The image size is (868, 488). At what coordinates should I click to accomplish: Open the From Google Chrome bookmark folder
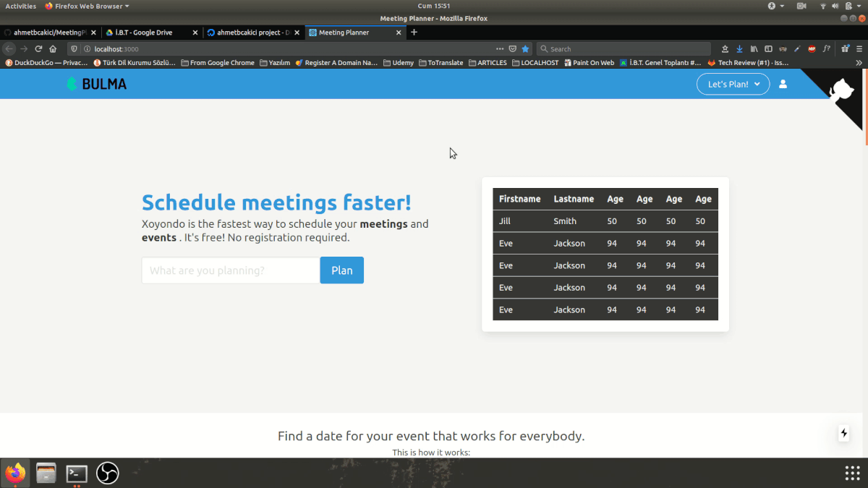pyautogui.click(x=218, y=63)
